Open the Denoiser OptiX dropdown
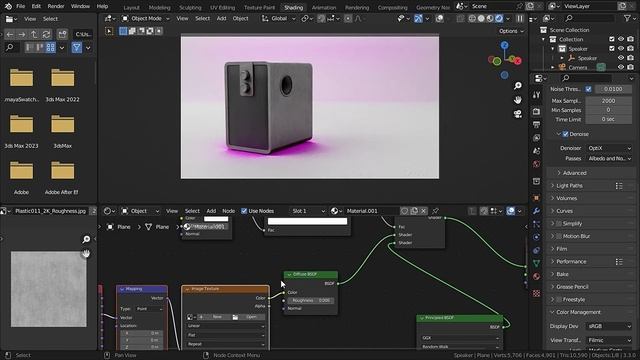Viewport: 640px width, 360px height. (609, 148)
